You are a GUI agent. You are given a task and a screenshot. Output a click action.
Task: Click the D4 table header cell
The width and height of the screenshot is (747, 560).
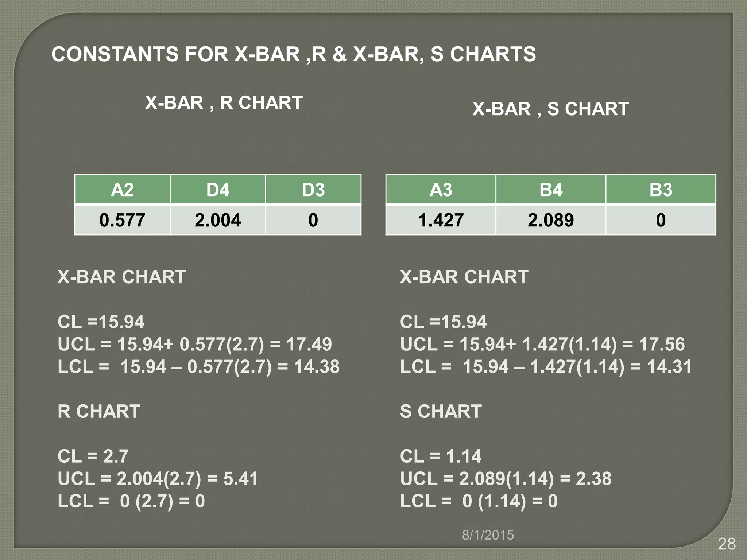[x=218, y=190]
